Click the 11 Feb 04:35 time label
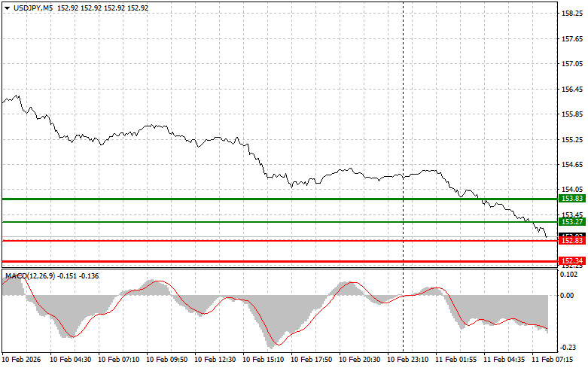588x368 pixels. (504, 360)
